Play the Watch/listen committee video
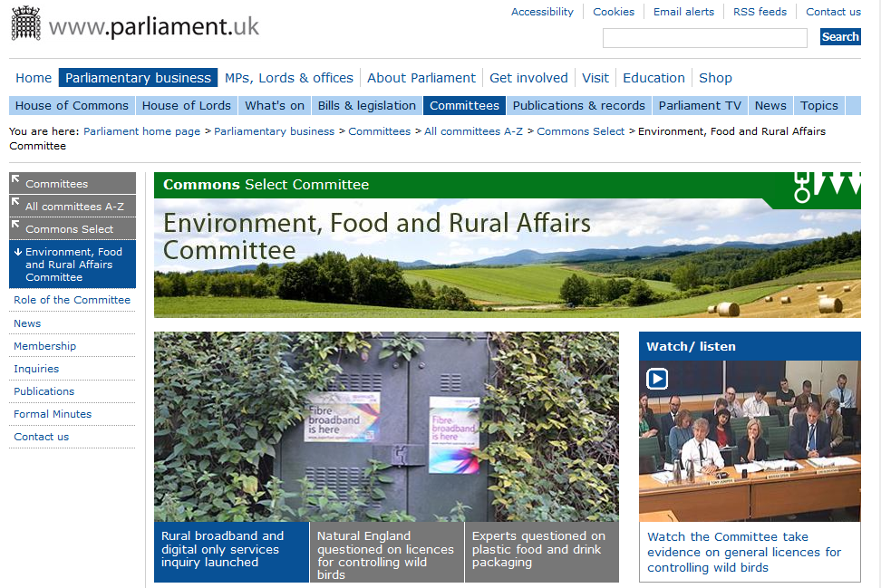Screen dimensions: 881x588 tap(657, 379)
